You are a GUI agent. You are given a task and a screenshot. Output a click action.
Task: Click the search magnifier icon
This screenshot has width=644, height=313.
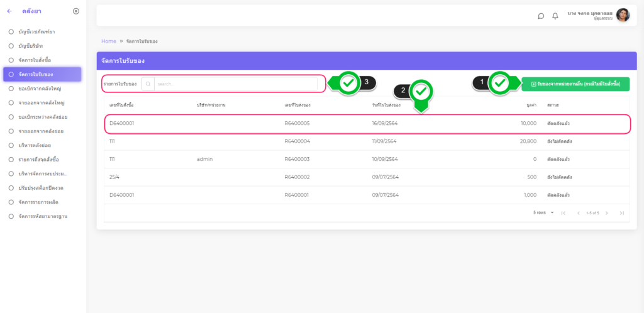148,84
